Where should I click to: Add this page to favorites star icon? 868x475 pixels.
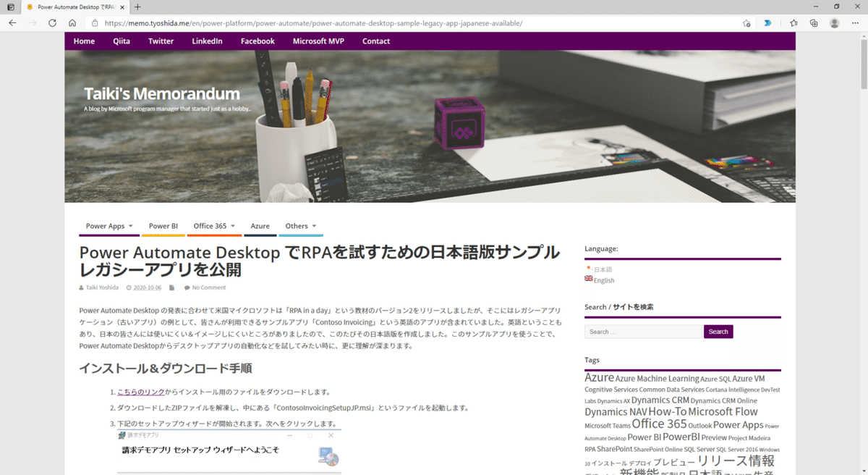pyautogui.click(x=746, y=23)
